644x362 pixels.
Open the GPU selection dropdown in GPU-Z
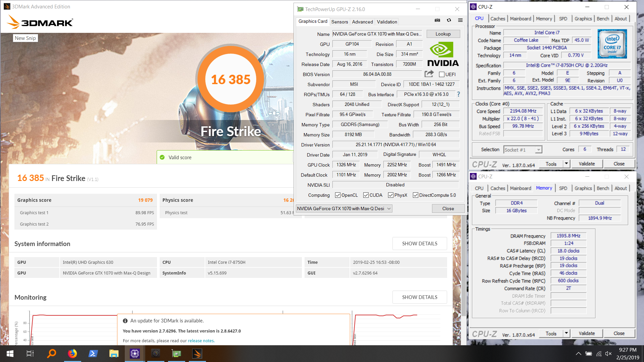344,208
